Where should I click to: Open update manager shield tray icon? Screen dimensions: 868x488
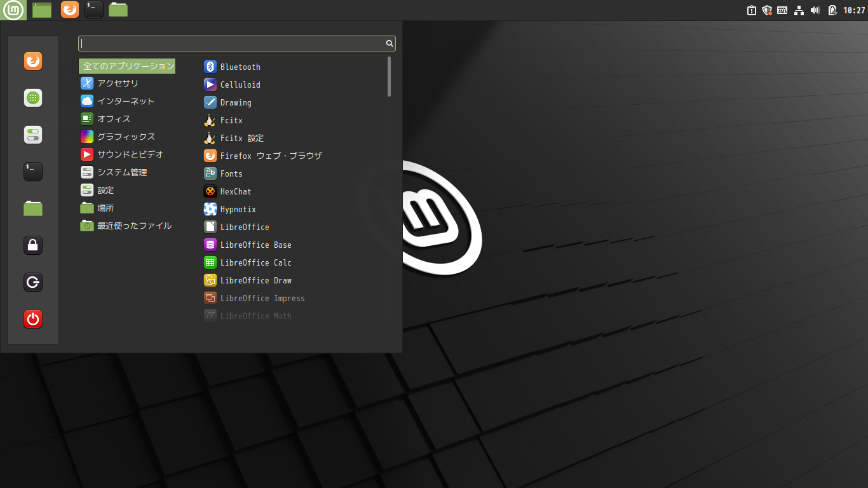coord(767,10)
